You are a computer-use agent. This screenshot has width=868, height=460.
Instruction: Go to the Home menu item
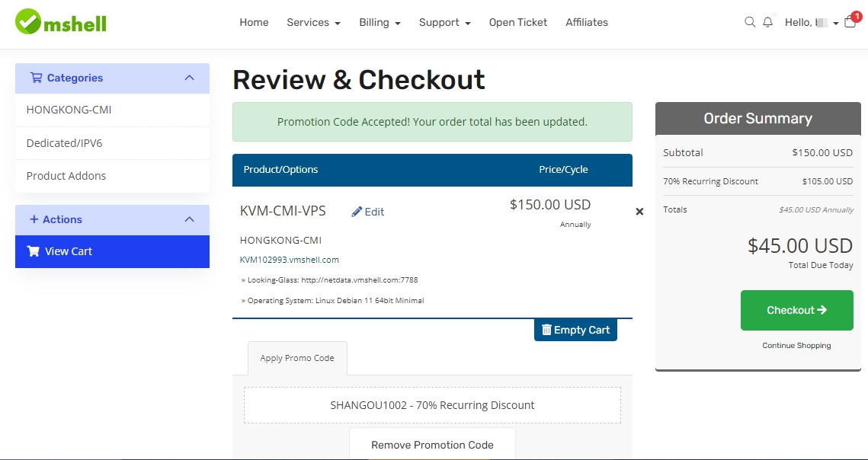[x=254, y=23]
